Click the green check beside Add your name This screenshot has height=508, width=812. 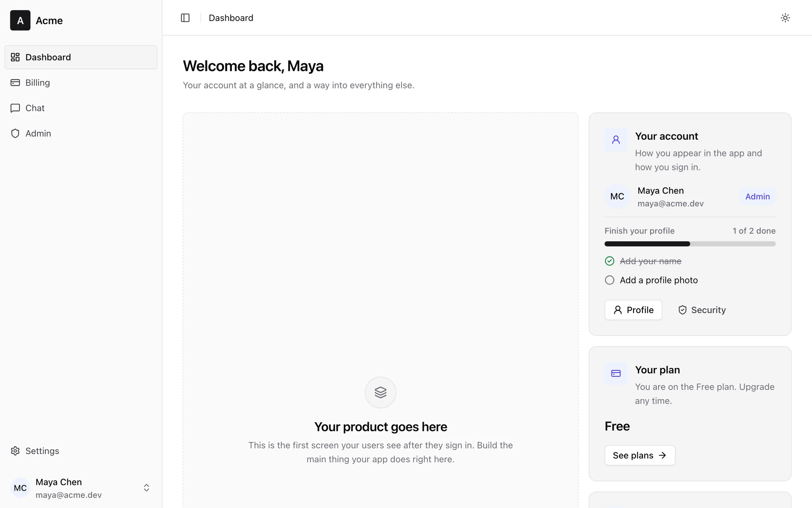609,261
